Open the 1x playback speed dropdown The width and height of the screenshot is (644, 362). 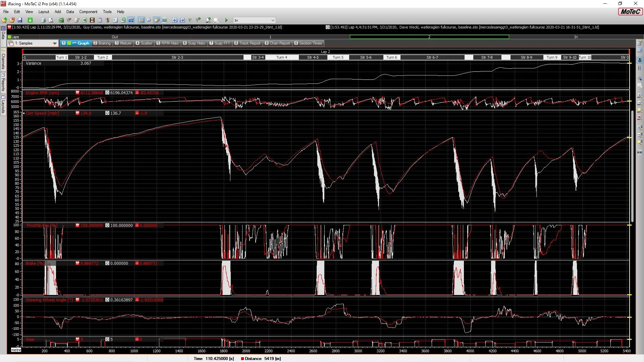tap(273, 20)
